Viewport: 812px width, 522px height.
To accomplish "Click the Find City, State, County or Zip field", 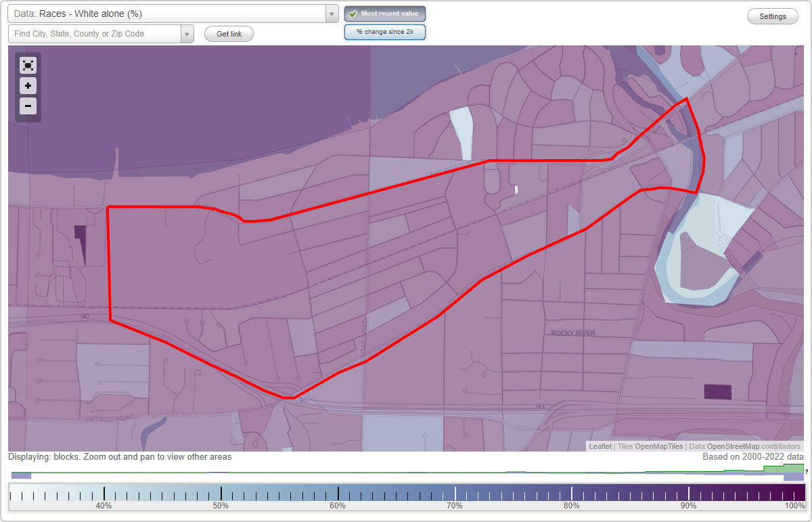I will point(95,34).
